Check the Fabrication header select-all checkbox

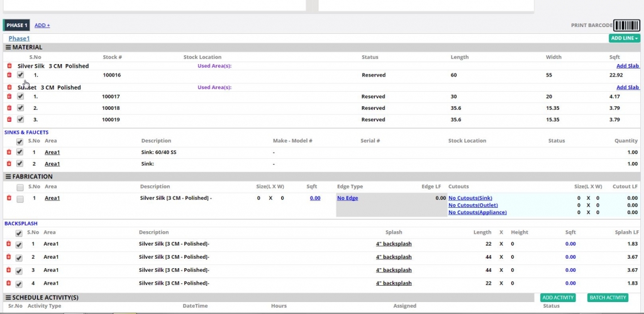click(19, 188)
